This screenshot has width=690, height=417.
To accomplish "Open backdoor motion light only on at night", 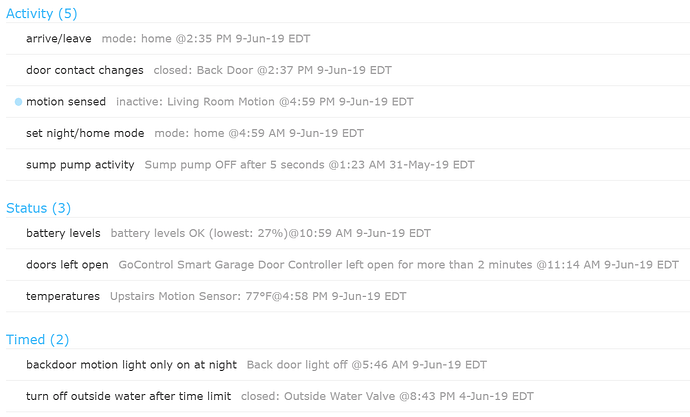I will pos(132,365).
